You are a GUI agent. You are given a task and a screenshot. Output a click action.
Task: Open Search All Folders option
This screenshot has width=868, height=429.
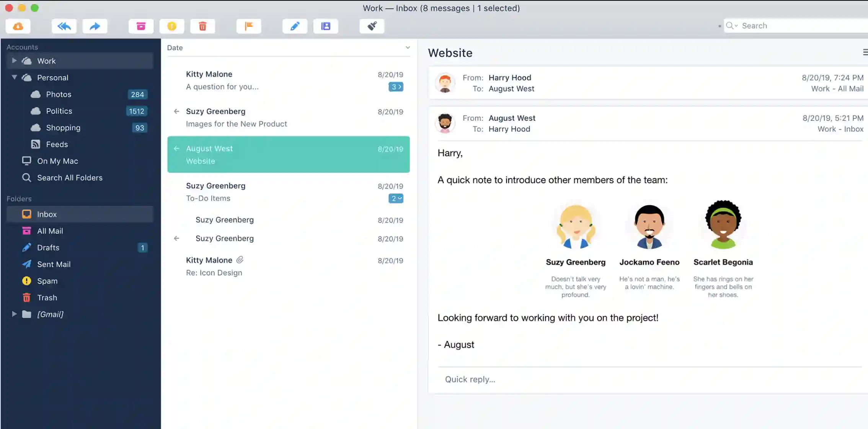[x=70, y=177]
